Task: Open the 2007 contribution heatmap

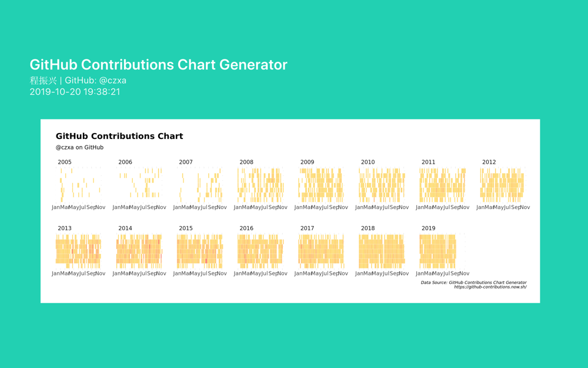Action: click(x=200, y=185)
